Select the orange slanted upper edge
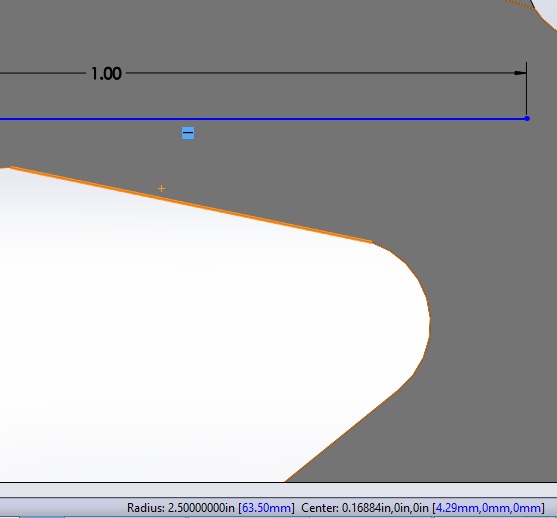557x518 pixels. pos(192,205)
